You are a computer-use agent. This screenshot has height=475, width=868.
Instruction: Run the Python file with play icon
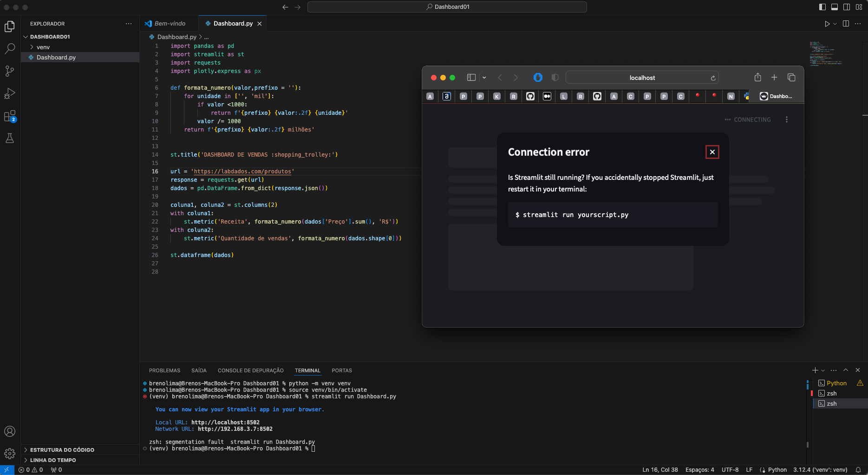pyautogui.click(x=827, y=24)
